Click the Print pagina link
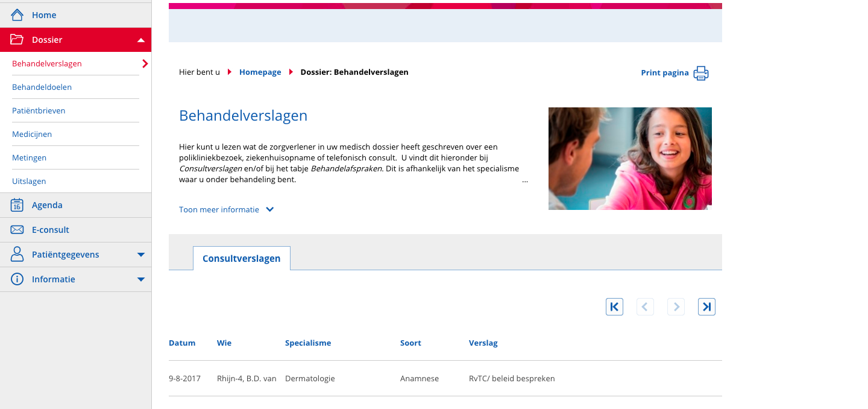 click(x=664, y=73)
